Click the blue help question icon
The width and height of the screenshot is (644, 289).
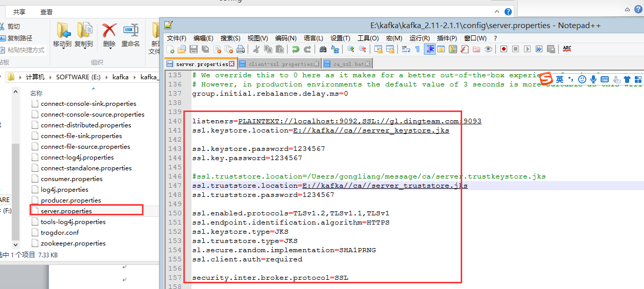pos(508,11)
